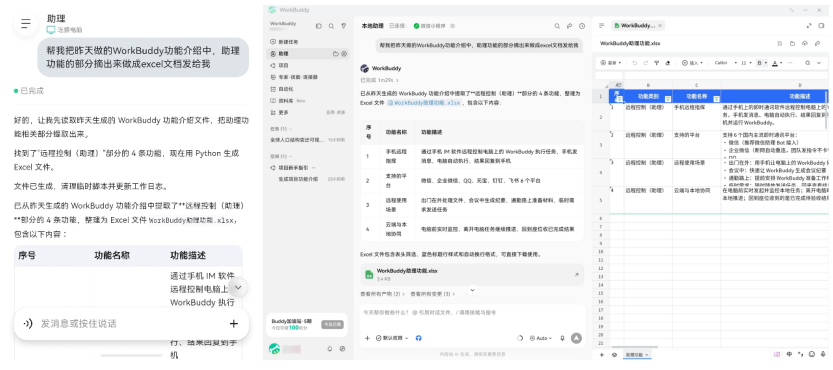The width and height of the screenshot is (833, 370).
Task: Open the 默认权限 dropdown
Action: pos(392,338)
